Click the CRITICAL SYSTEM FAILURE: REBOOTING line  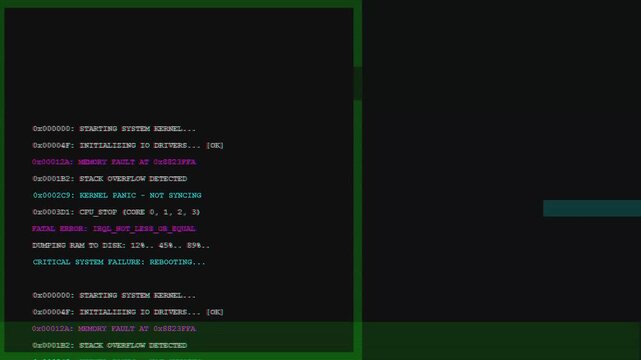pos(119,262)
